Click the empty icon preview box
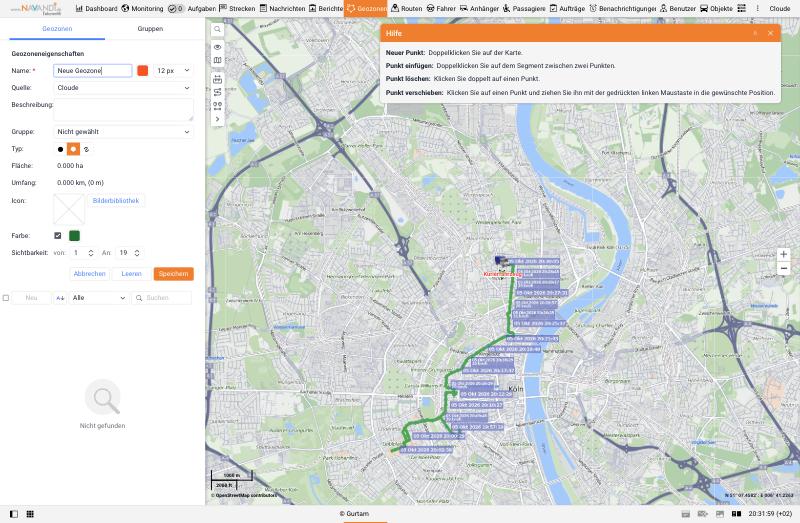 coord(69,209)
